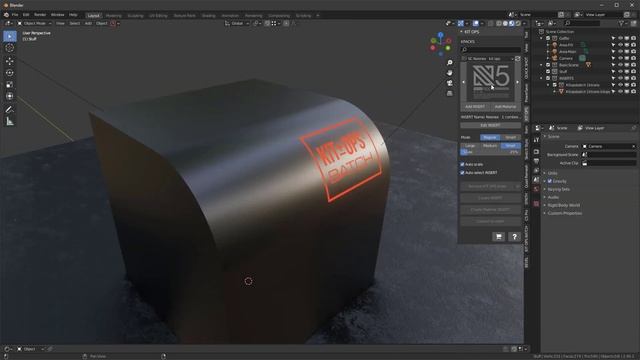
Task: Toggle visibility eye for Camera row
Action: (x=620, y=58)
